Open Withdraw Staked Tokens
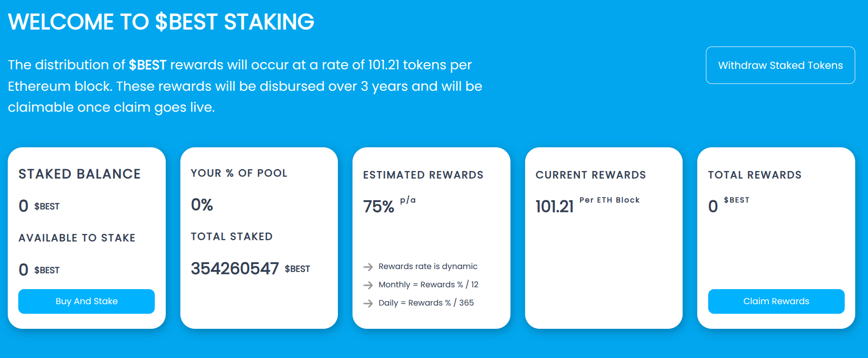 click(780, 65)
